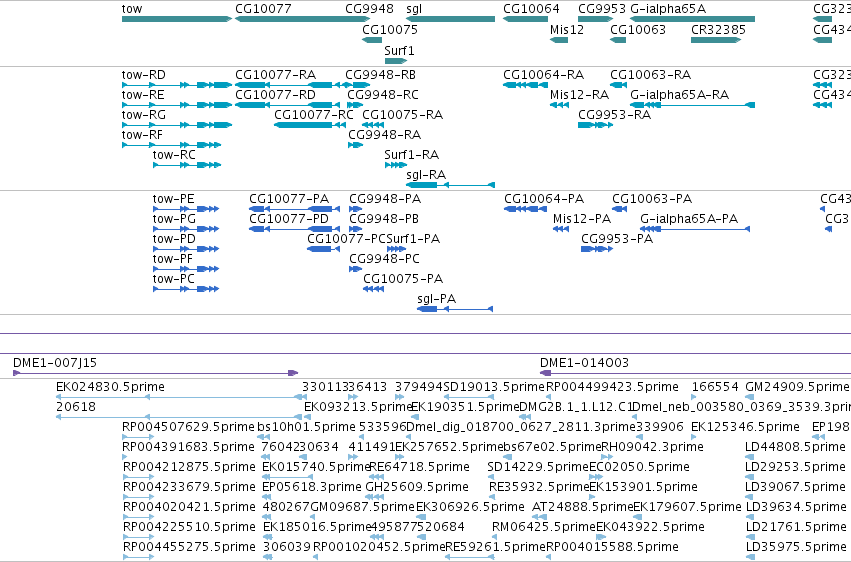Viewport: 851px width, 562px height.
Task: Select transcript CG10077-RD label
Action: click(276, 95)
